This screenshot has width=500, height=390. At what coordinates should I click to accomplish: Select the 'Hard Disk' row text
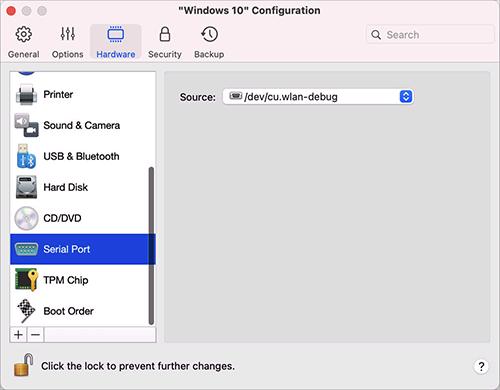[x=66, y=187]
